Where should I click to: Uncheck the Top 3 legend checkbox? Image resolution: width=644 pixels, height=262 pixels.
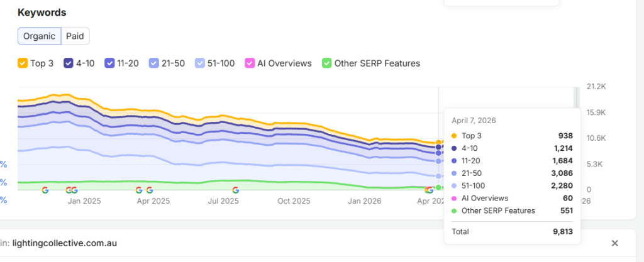tap(23, 63)
